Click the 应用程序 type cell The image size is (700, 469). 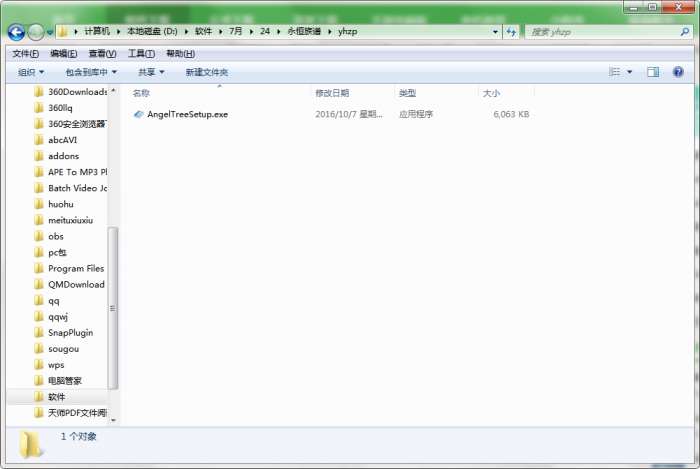pos(416,114)
